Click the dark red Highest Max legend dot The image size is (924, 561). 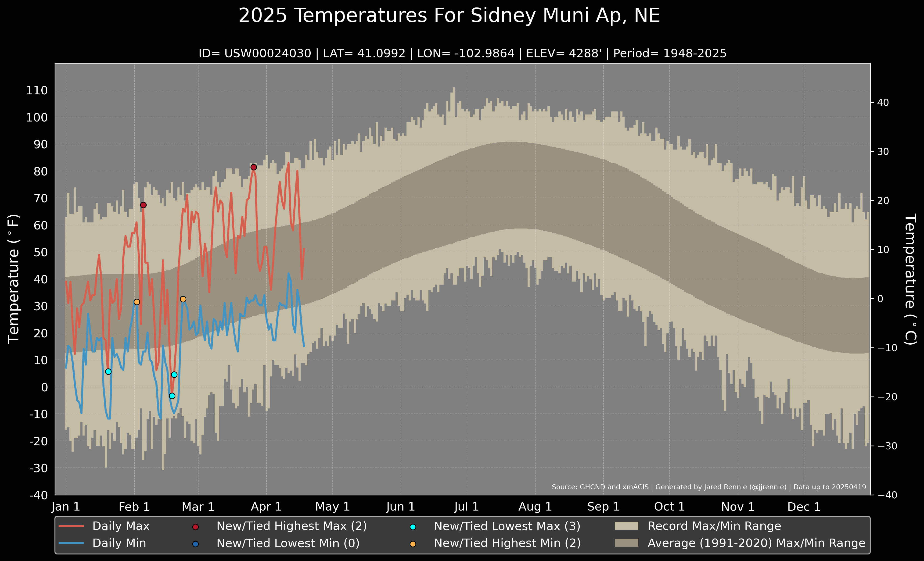(195, 527)
